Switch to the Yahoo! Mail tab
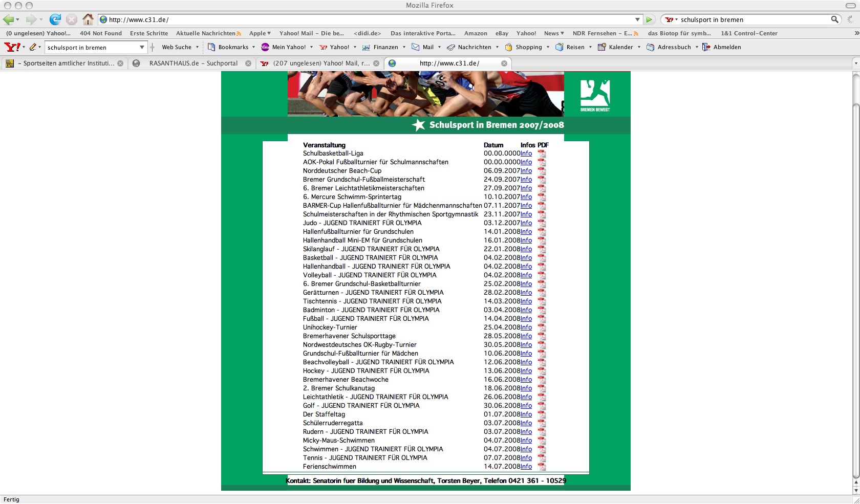Image resolution: width=860 pixels, height=504 pixels. pyautogui.click(x=321, y=63)
